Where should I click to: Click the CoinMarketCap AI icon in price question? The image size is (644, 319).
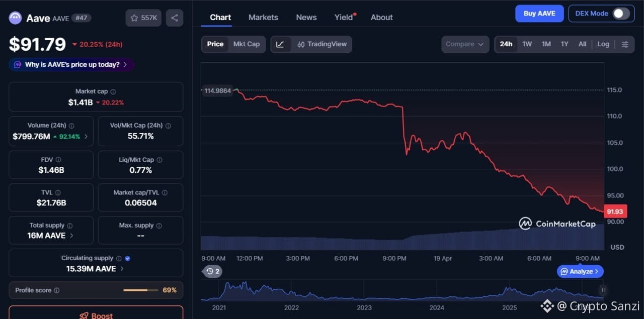[17, 64]
